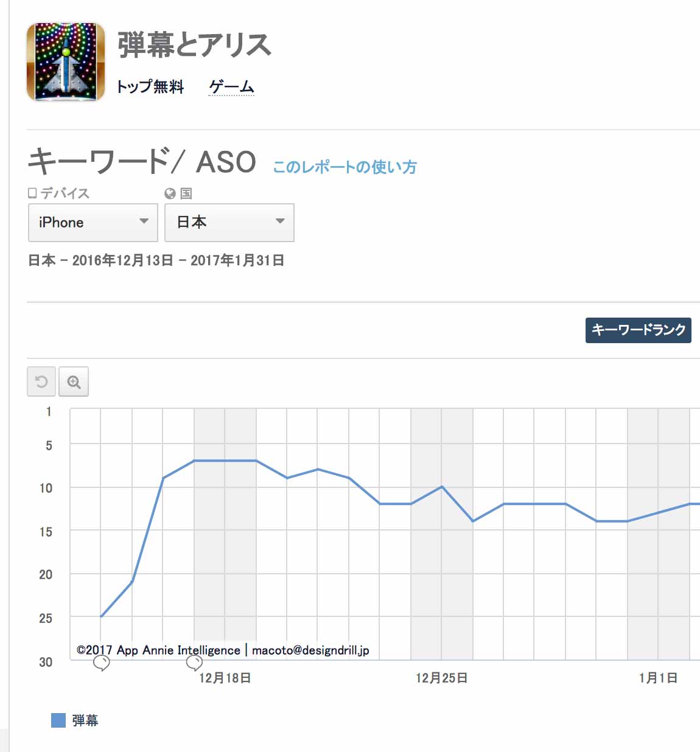Viewport: 700px width, 752px height.
Task: Click the magnifier zoom icon above the chart
Action: pyautogui.click(x=74, y=381)
